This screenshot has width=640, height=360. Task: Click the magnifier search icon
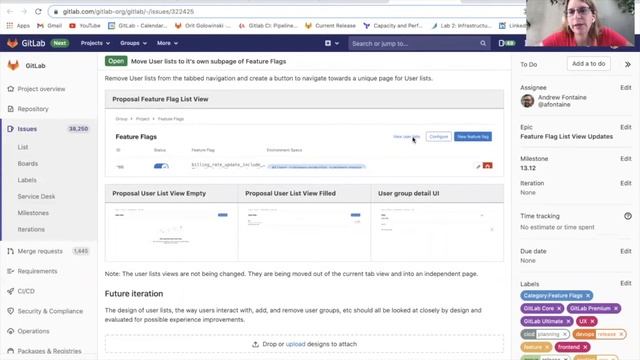click(483, 43)
